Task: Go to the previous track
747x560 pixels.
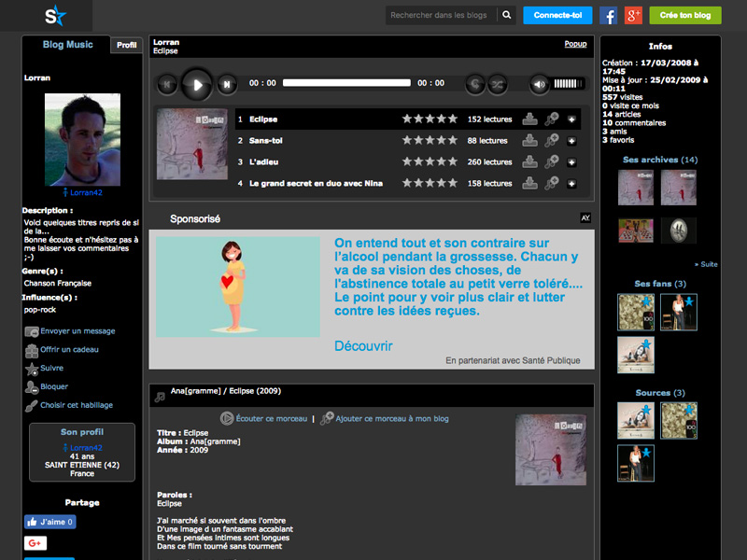Action: (x=167, y=85)
